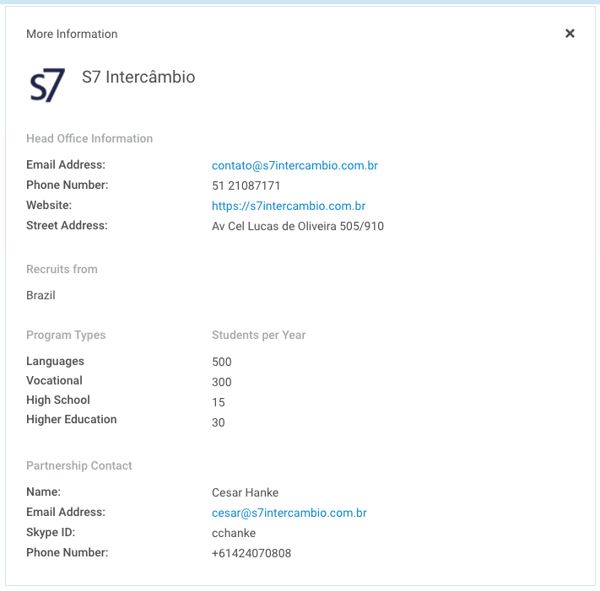Select High School students value 15

pos(218,402)
